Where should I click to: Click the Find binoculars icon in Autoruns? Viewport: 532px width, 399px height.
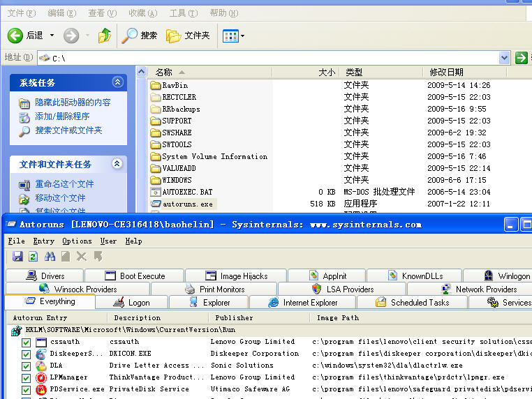point(50,257)
